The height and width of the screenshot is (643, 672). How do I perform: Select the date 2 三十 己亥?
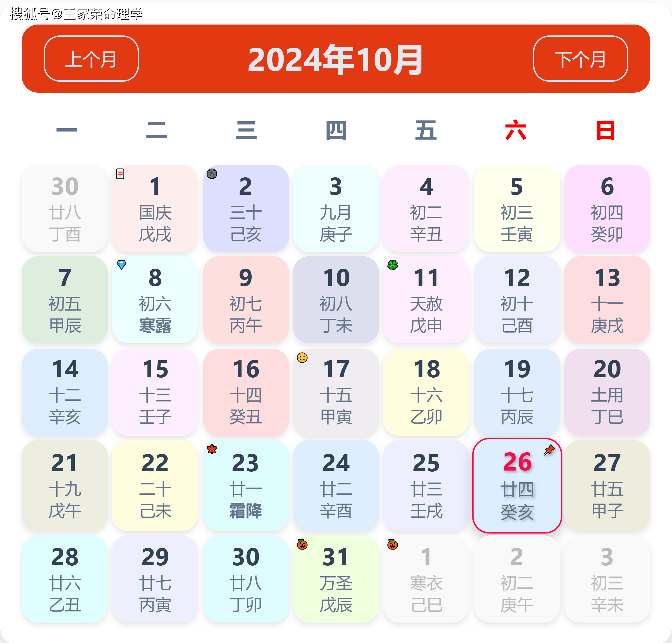pos(246,209)
